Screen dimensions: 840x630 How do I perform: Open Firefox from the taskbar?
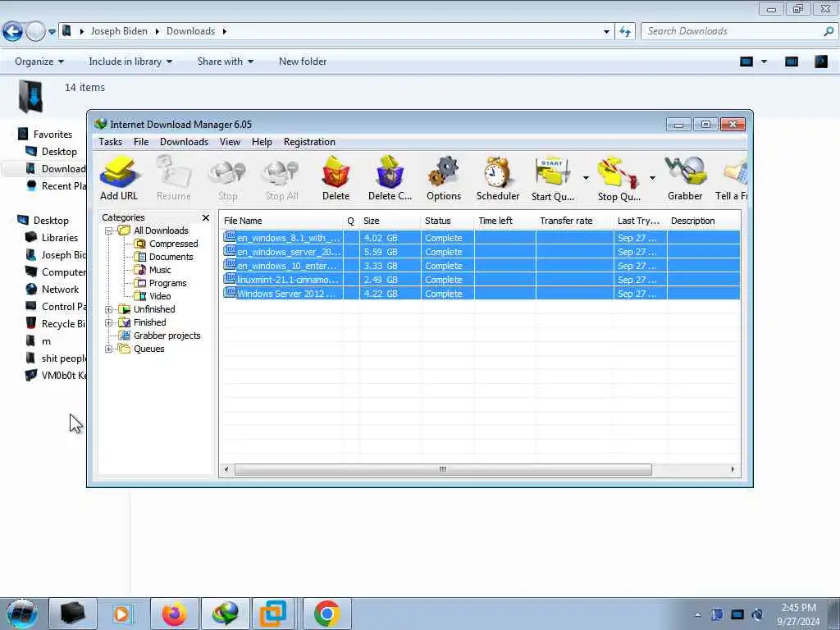click(x=175, y=614)
